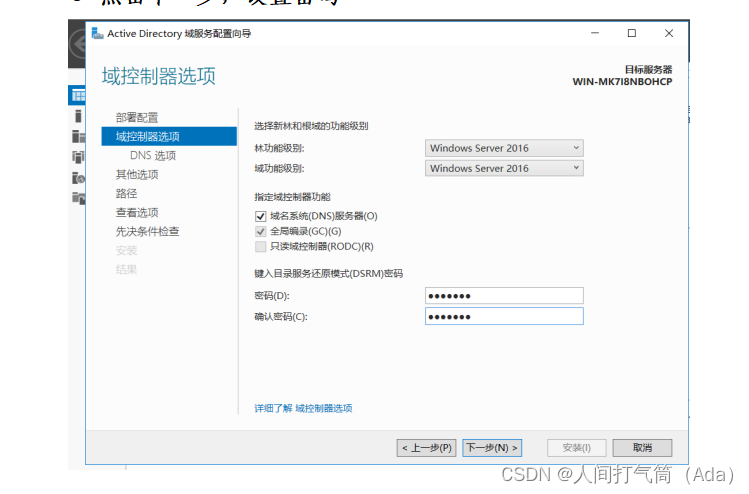Open 林功能级别 dropdown
Screen dimensions: 749x494
point(504,148)
